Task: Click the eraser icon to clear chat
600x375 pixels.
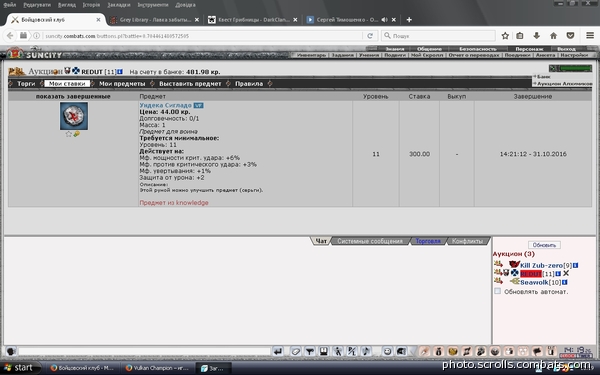Action: pyautogui.click(x=295, y=351)
